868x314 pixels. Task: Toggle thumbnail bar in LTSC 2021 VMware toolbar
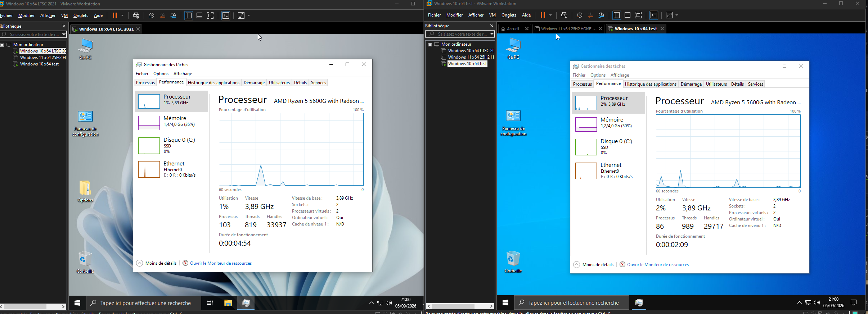pyautogui.click(x=199, y=15)
